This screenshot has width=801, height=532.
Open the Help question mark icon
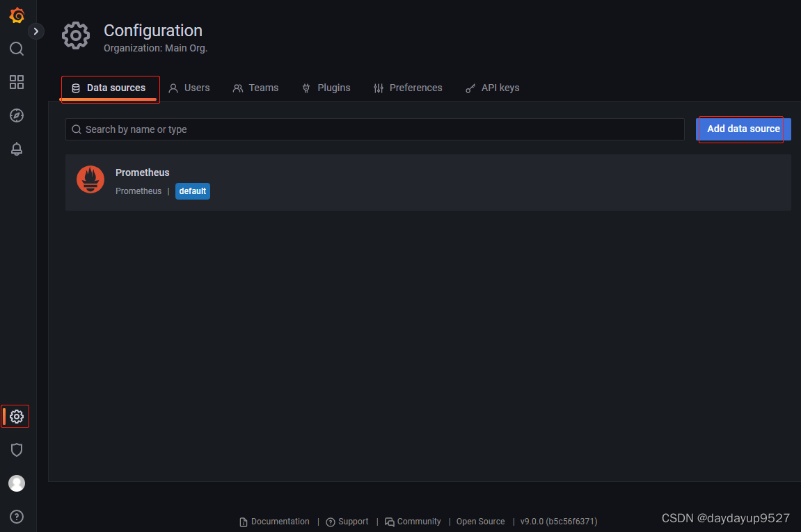pos(17,517)
